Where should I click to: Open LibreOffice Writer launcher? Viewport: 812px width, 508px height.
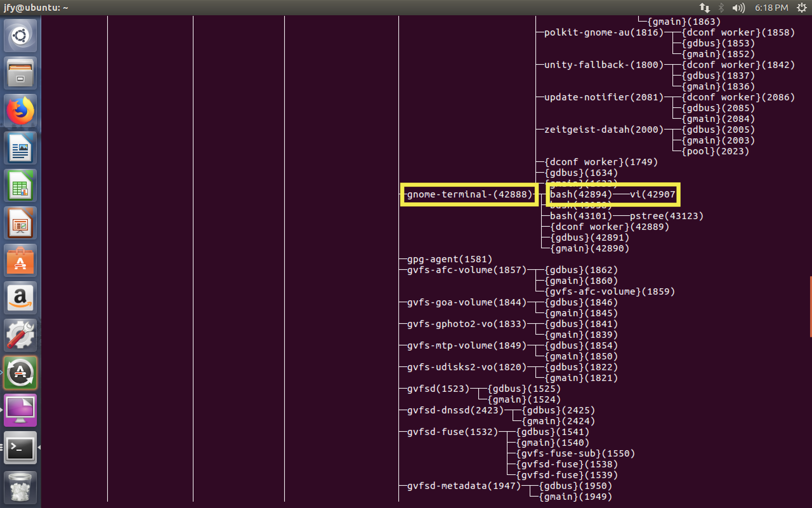[x=21, y=148]
